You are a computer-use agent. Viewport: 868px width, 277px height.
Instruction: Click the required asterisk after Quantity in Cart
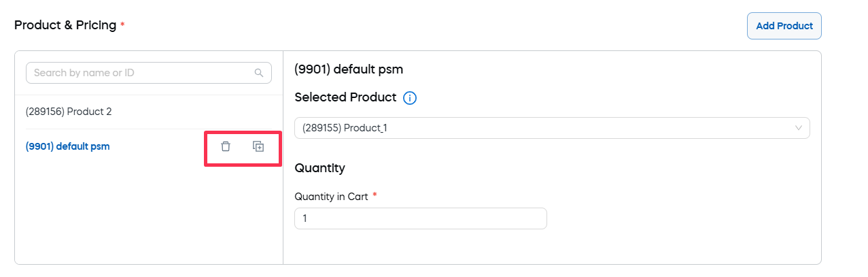tap(375, 196)
